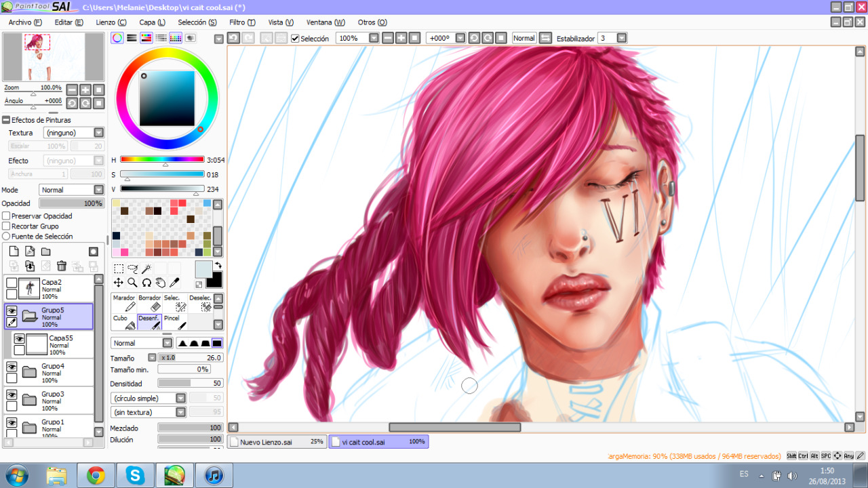The image size is (868, 488).
Task: Select the lasso selection tool
Action: pos(132,269)
